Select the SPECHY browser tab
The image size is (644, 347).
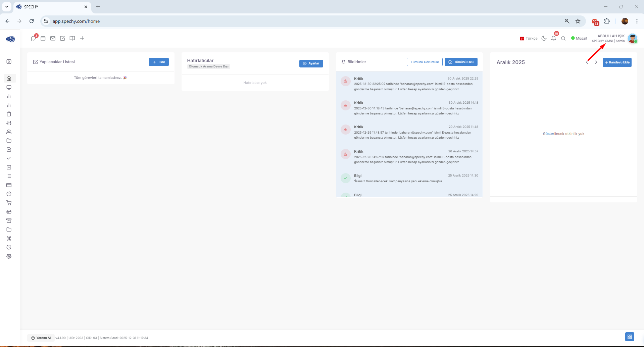[x=52, y=7]
